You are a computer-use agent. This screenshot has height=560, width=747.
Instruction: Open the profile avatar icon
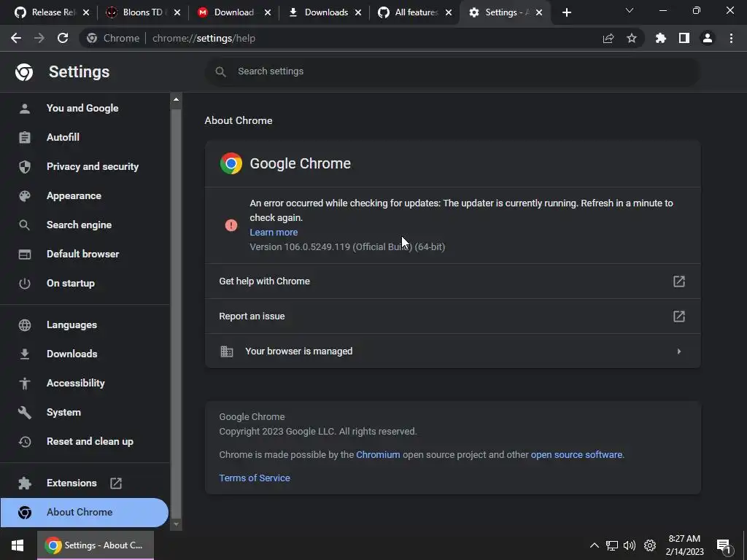(708, 38)
